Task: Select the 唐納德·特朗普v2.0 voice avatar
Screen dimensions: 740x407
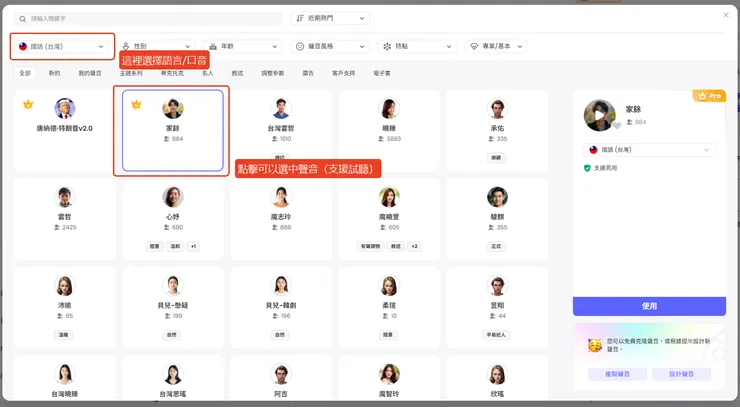Action: [x=65, y=109]
